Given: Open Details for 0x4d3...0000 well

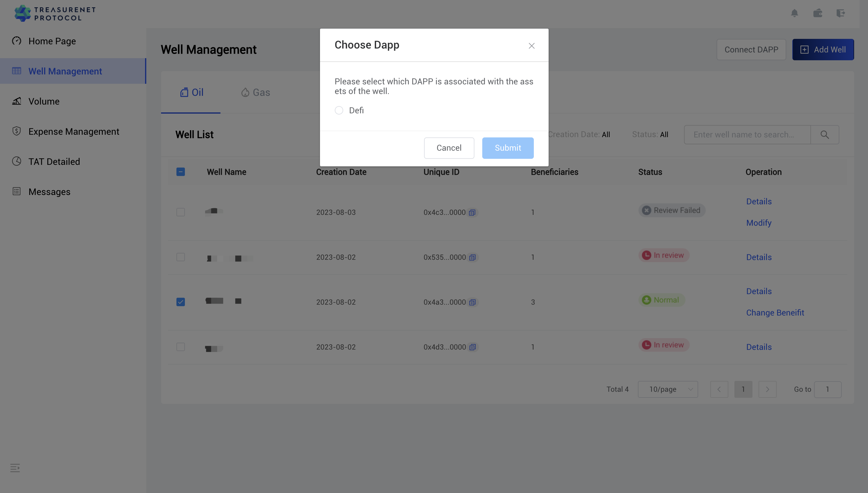Looking at the screenshot, I should (x=759, y=347).
